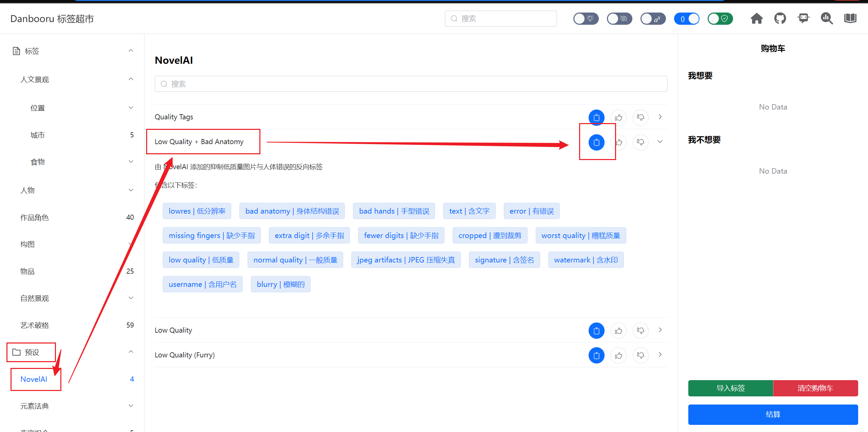Select the missing fingers tag chip
The image size is (868, 432).
(212, 235)
